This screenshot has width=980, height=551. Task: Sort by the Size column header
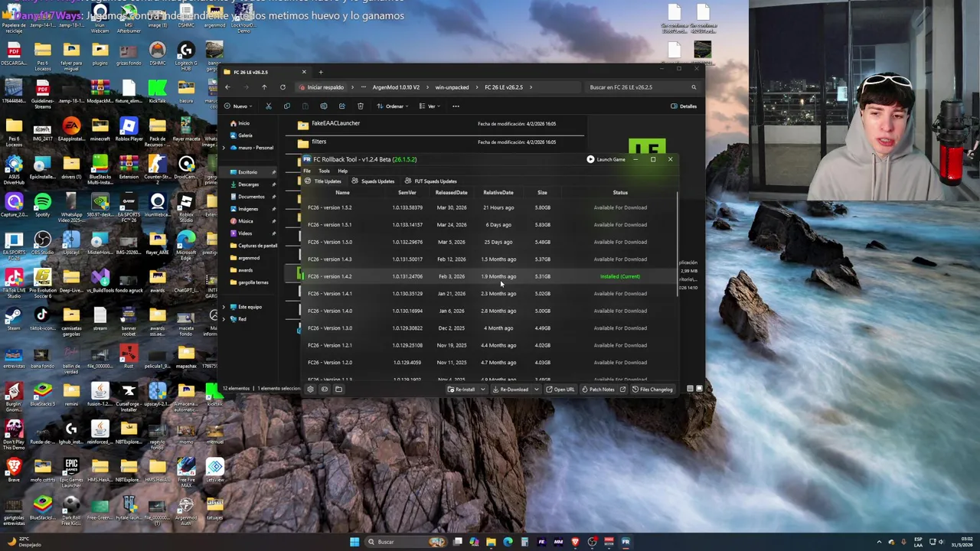coord(542,193)
